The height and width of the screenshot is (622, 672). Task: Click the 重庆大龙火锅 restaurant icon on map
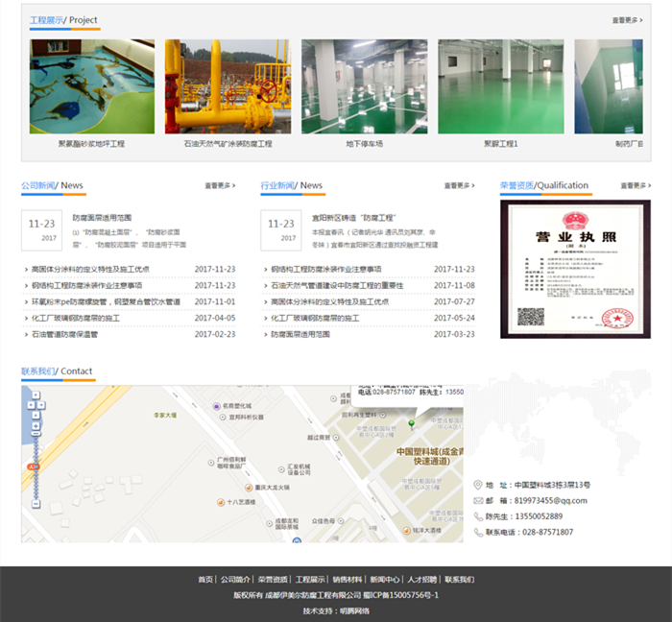(248, 487)
